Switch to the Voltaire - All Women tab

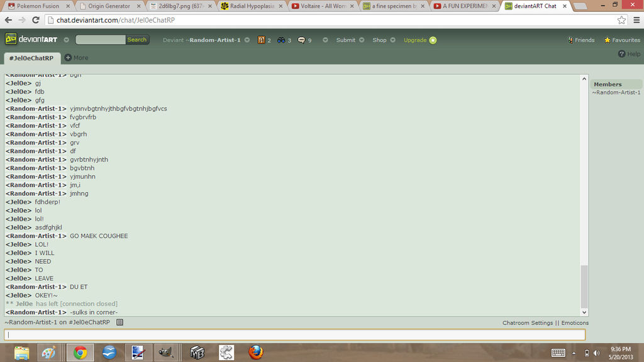[x=323, y=6]
